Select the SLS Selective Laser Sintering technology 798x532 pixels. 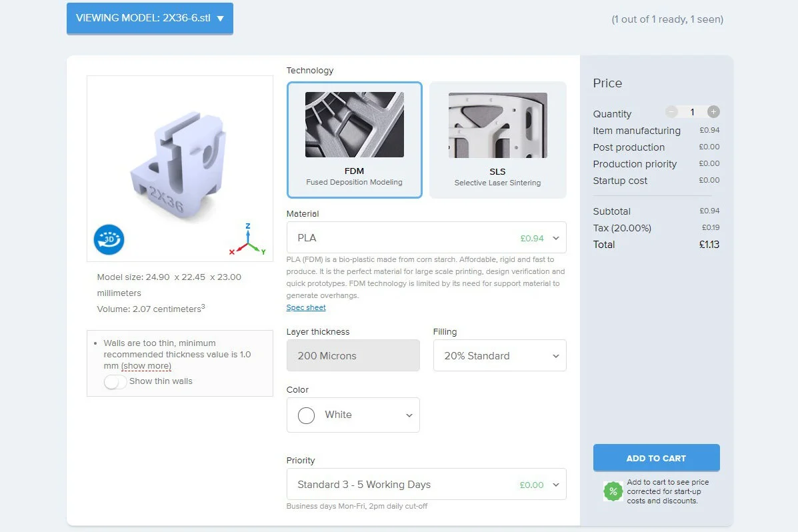click(x=497, y=140)
